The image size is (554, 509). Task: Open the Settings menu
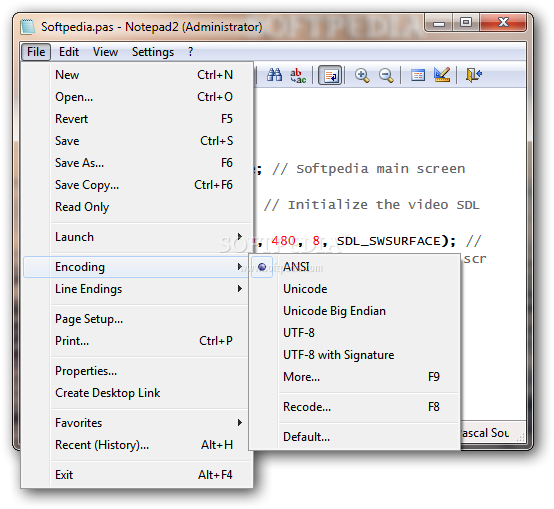(153, 52)
